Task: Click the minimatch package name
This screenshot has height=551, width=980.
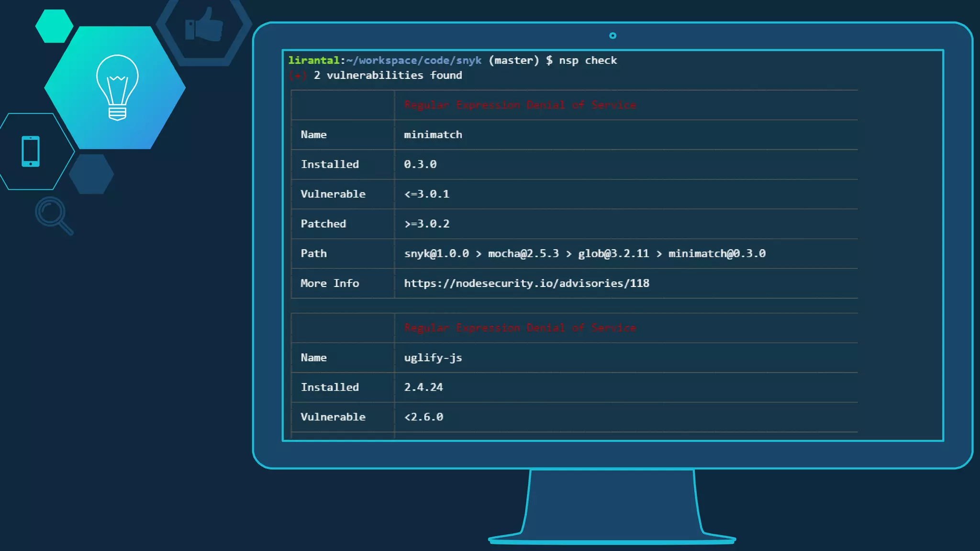Action: (x=433, y=134)
